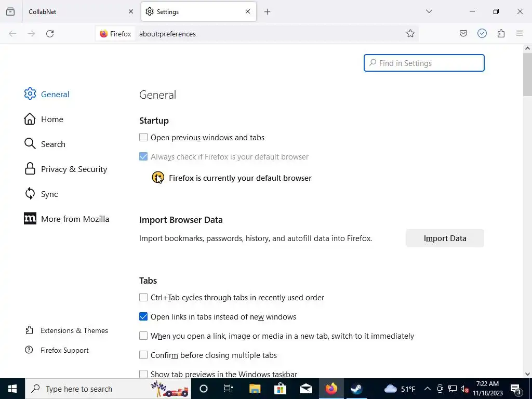Uncheck Open links in tabs instead of new windows
The width and height of the screenshot is (532, 399).
[143, 316]
